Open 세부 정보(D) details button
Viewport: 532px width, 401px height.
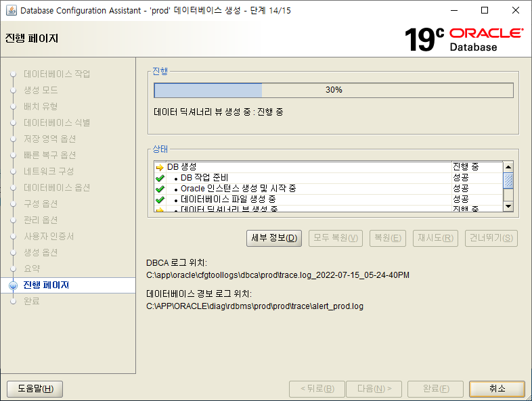(274, 238)
